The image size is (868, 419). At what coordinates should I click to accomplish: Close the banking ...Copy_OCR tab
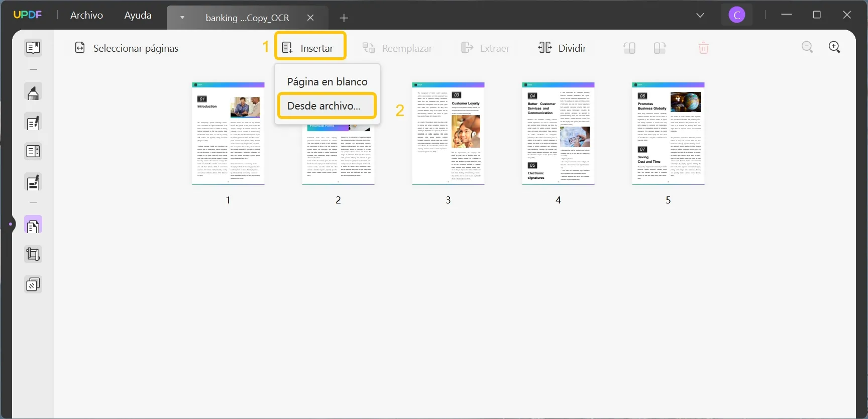310,18
